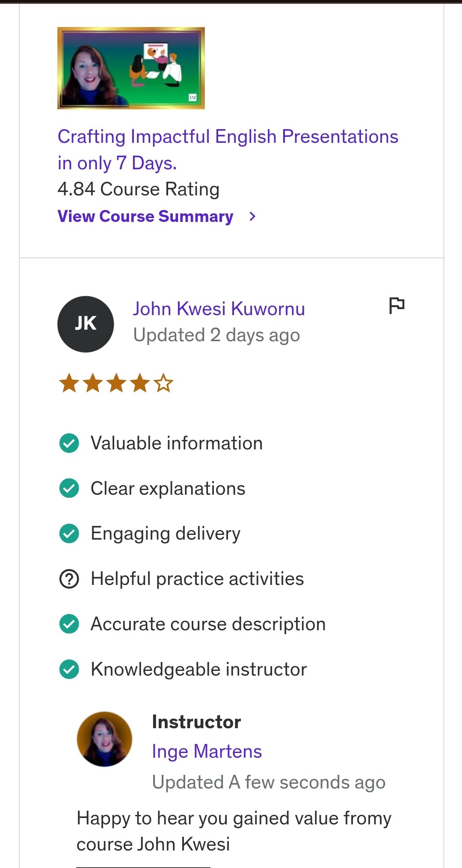The image size is (462, 868).
Task: Open instructor Inge Martens' profile link
Action: click(207, 752)
